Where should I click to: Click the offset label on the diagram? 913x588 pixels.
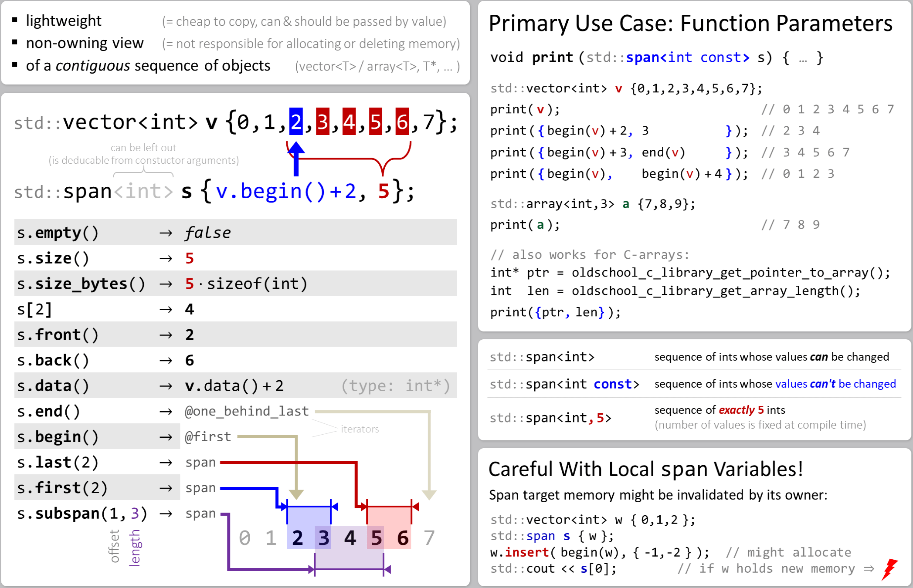[x=114, y=546]
